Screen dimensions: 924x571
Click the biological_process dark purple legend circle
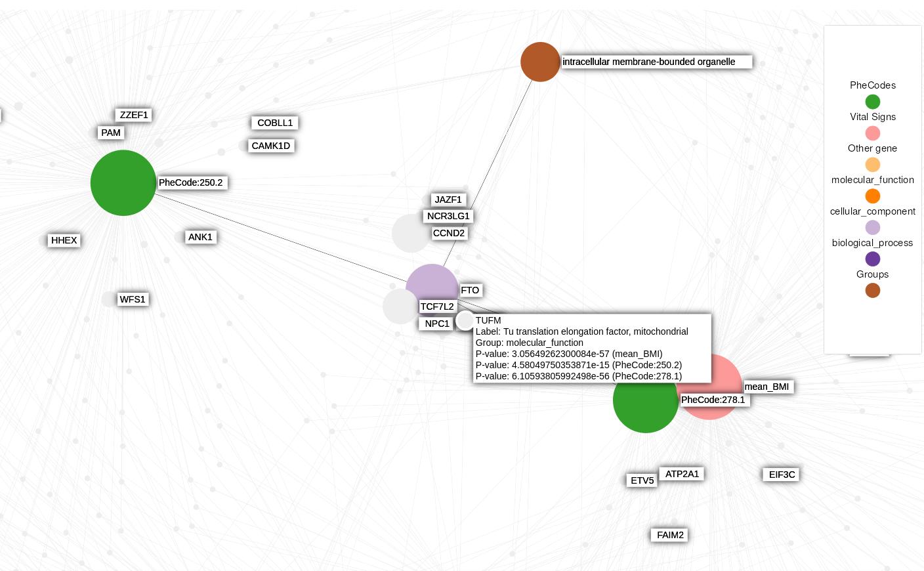coord(872,259)
